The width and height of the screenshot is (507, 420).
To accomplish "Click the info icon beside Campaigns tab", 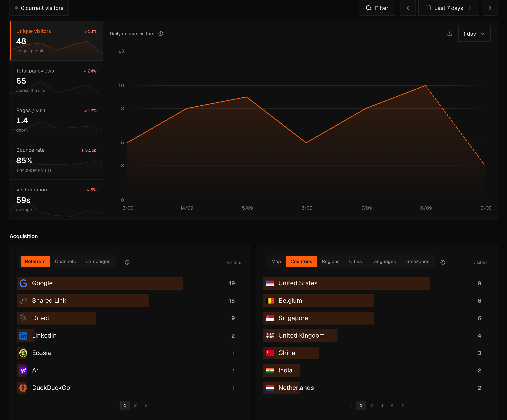I will pos(127,262).
